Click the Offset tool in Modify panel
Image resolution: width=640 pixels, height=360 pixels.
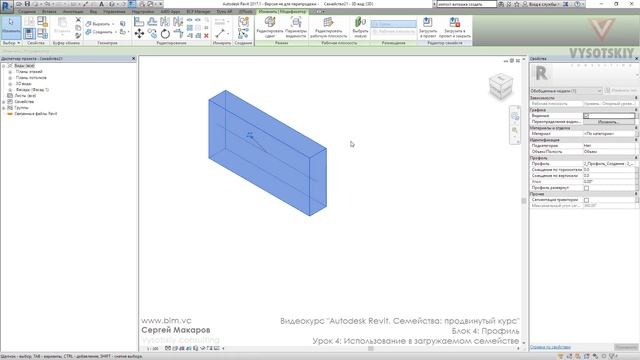point(152,22)
